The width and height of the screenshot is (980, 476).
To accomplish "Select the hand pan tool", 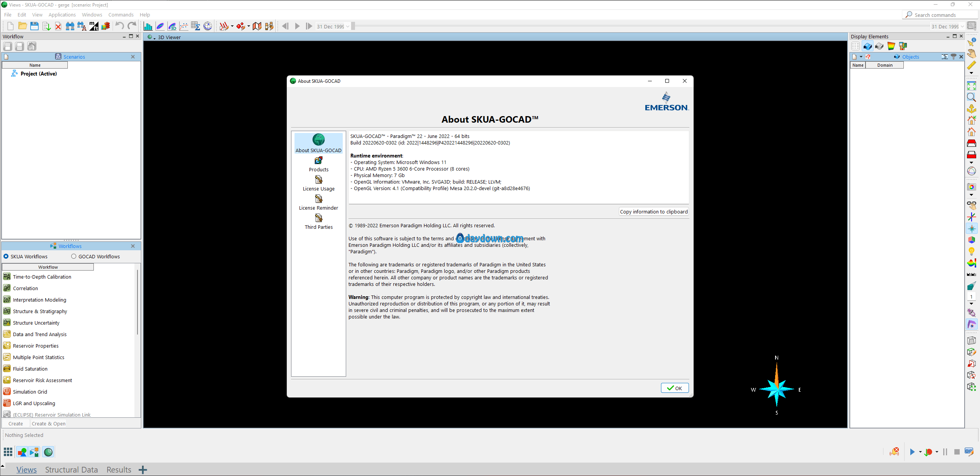I will point(972,54).
